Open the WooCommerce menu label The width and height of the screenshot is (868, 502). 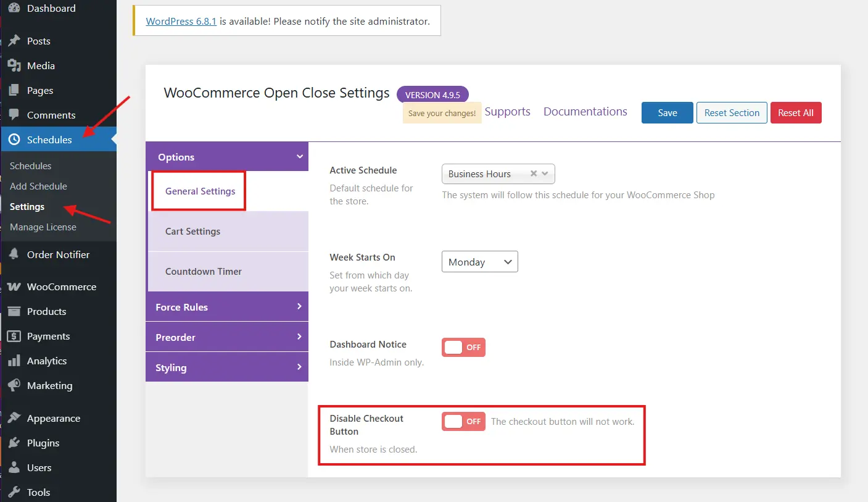tap(62, 287)
